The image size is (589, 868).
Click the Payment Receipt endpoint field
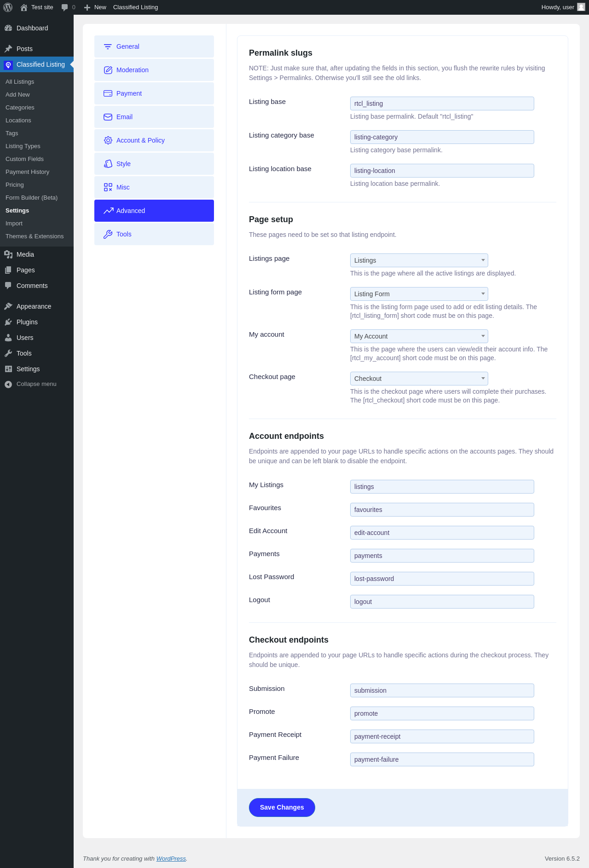[x=442, y=736]
